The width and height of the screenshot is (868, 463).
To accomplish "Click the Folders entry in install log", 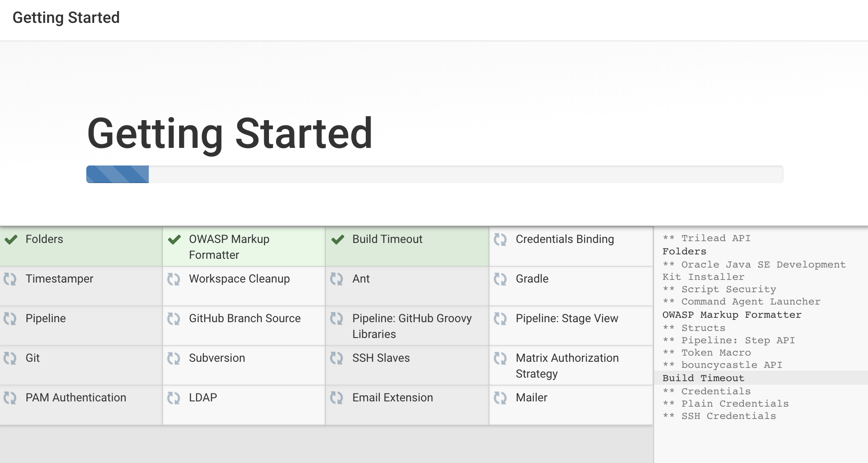I will click(684, 251).
